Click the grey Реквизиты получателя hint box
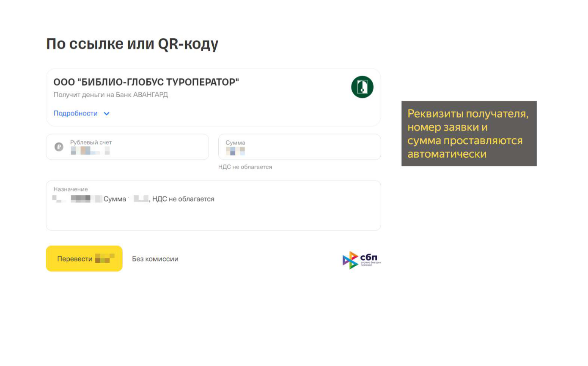The height and width of the screenshot is (366, 588). click(x=469, y=134)
